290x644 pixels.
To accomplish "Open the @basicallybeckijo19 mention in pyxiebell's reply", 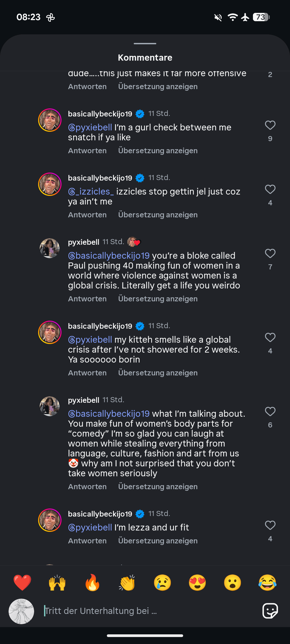I will click(109, 256).
